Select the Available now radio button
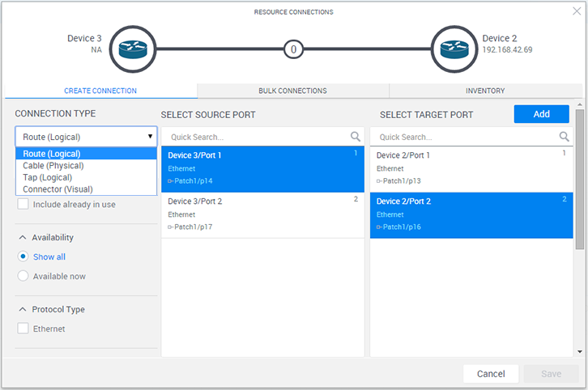 [23, 276]
